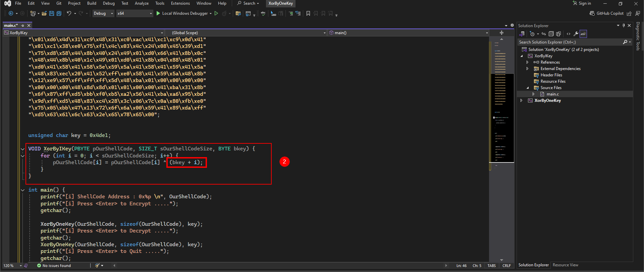Expand the XorByOneKey project node
This screenshot has width=644, height=272.
[522, 100]
